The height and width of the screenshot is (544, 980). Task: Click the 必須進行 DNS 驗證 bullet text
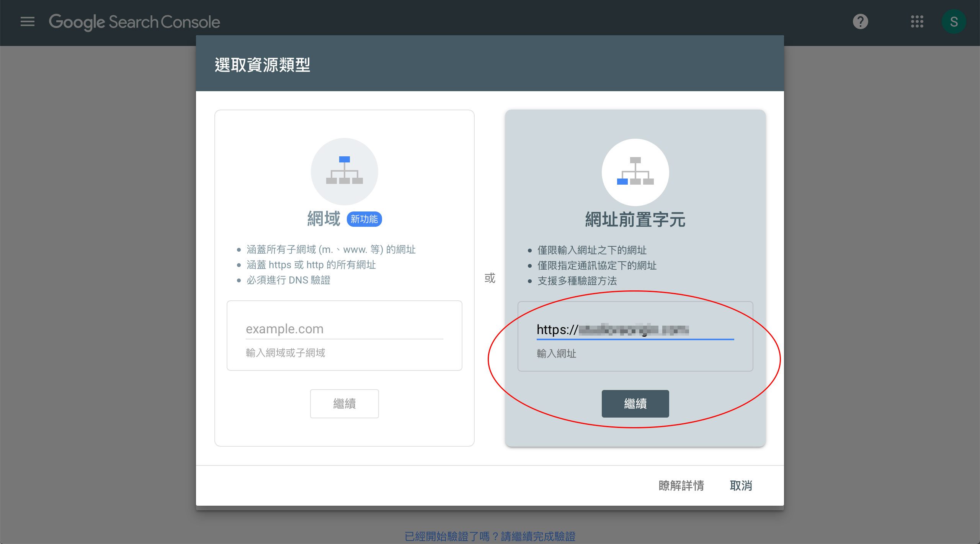[x=288, y=280]
